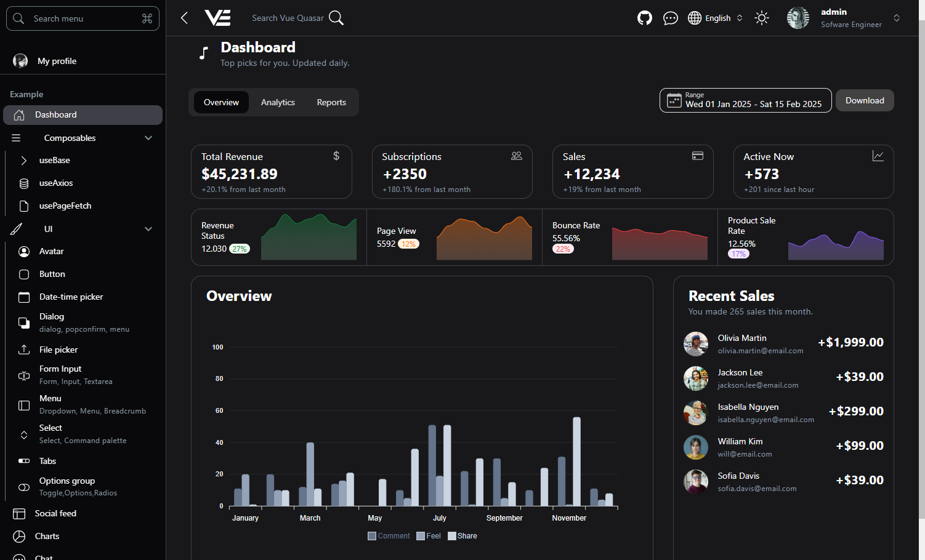Click the dollar icon on Total Revenue card

tap(336, 156)
